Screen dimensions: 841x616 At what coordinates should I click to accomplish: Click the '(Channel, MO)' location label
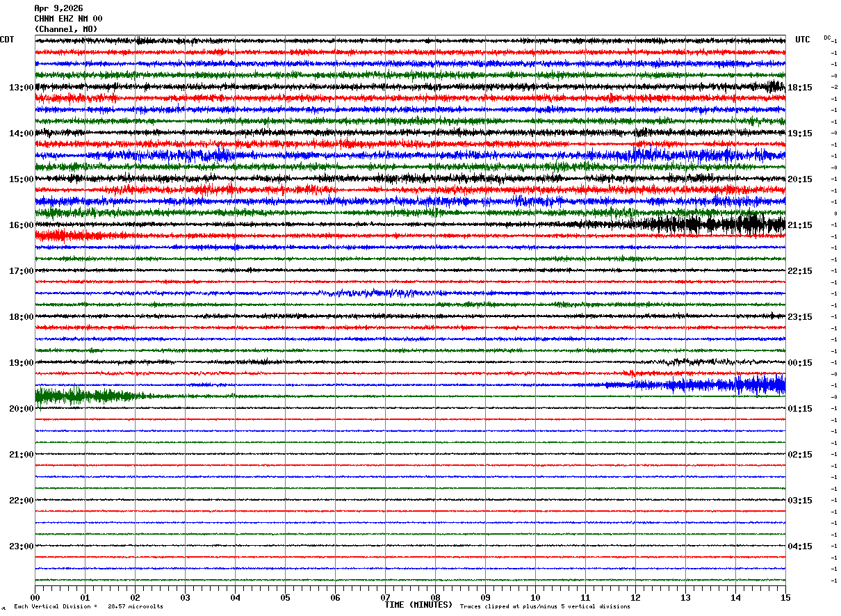click(x=66, y=29)
